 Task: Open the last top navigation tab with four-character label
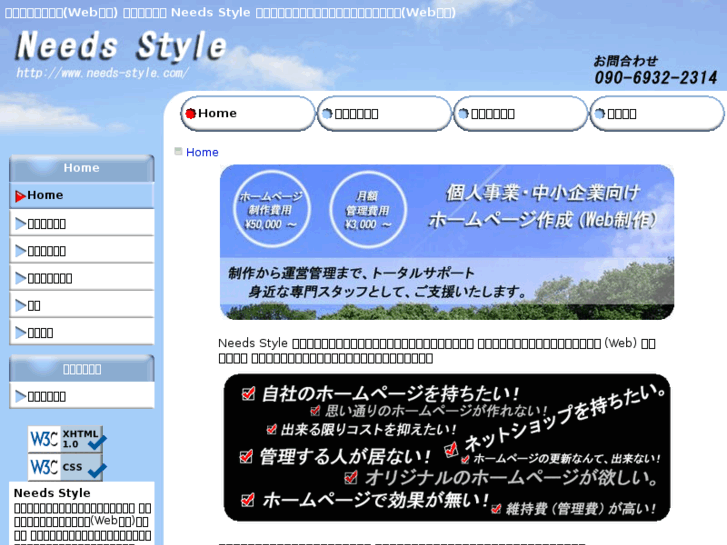click(x=657, y=114)
